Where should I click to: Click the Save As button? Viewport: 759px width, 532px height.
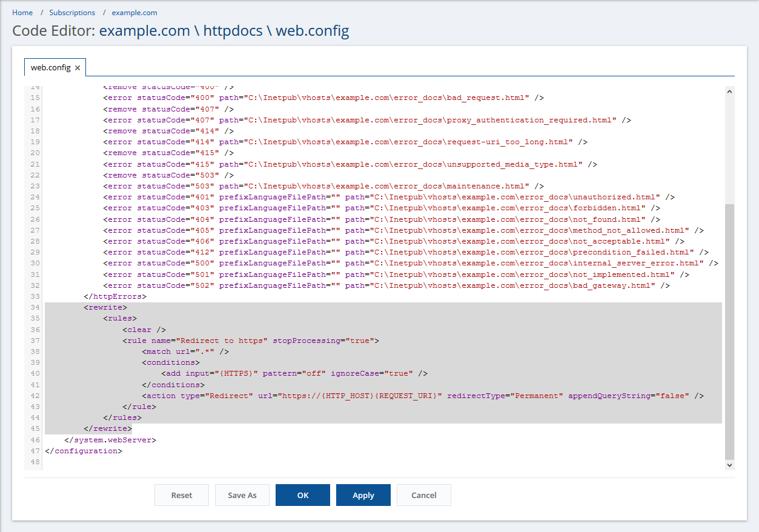point(242,495)
